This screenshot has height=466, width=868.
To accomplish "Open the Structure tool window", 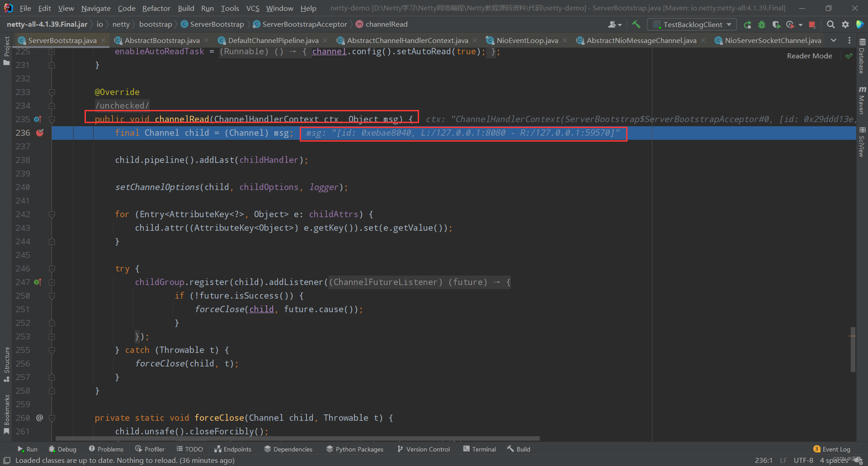I will [6, 365].
